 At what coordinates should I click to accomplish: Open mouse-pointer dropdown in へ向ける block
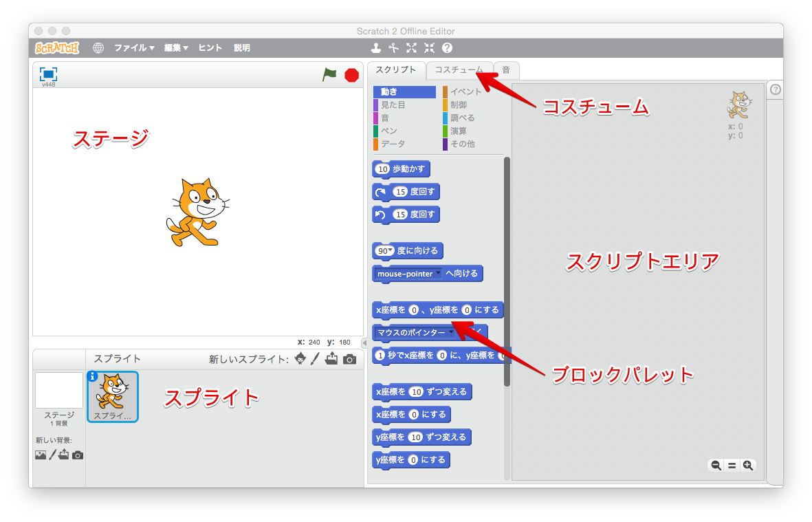click(438, 273)
